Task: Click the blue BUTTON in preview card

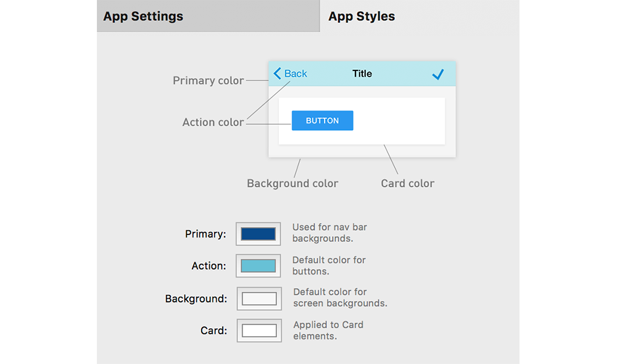Action: 322,120
